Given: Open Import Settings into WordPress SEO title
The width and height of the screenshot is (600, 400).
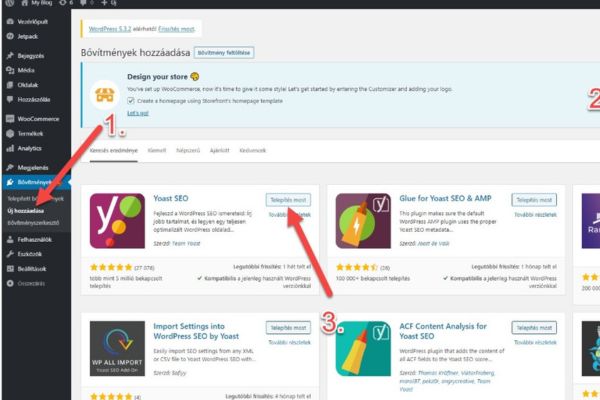Looking at the screenshot, I should coord(196,331).
